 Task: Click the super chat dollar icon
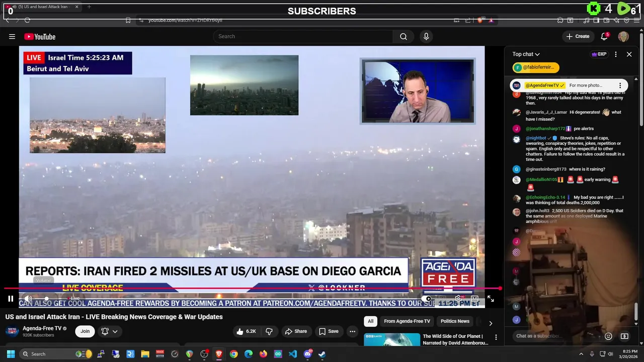pyautogui.click(x=624, y=336)
